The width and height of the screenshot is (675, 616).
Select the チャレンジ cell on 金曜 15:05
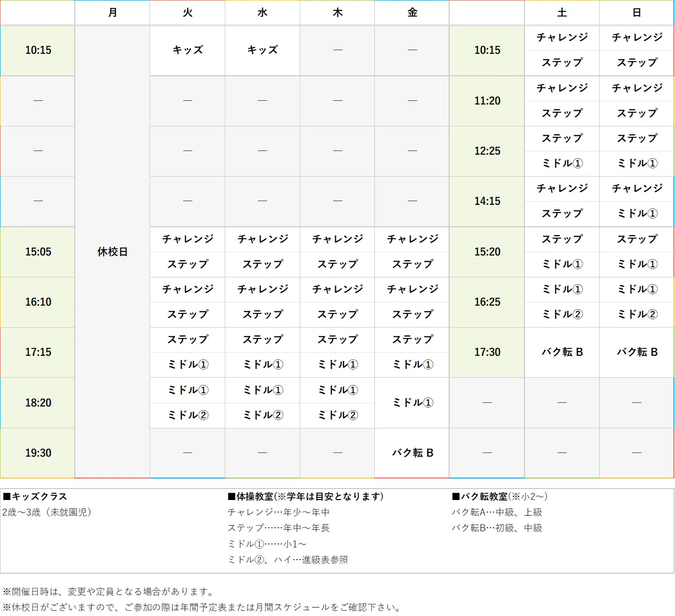411,239
